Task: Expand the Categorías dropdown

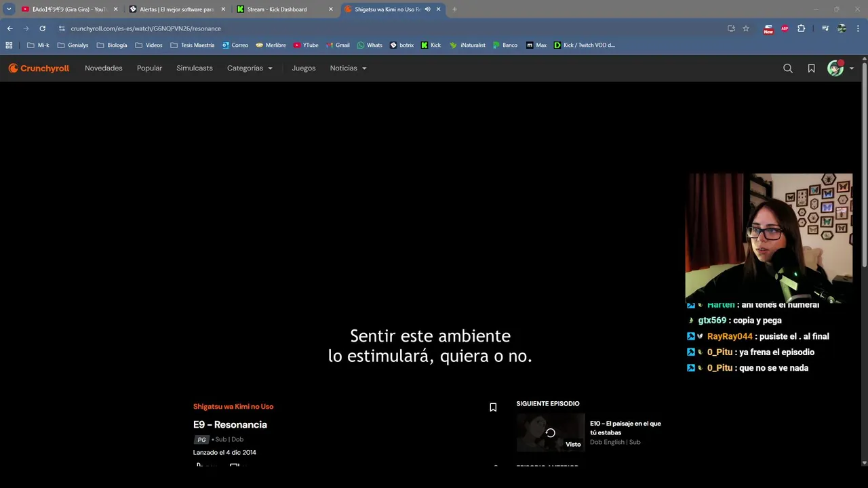Action: point(250,68)
